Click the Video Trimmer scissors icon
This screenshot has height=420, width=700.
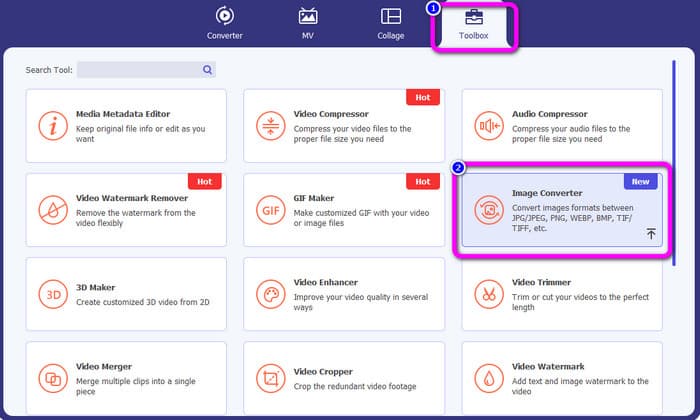coord(489,295)
